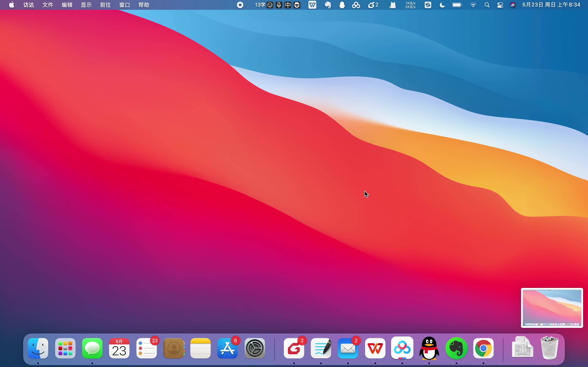Screen dimensions: 588x367
Task: Open Launchpad in the Dock
Action: (65, 348)
